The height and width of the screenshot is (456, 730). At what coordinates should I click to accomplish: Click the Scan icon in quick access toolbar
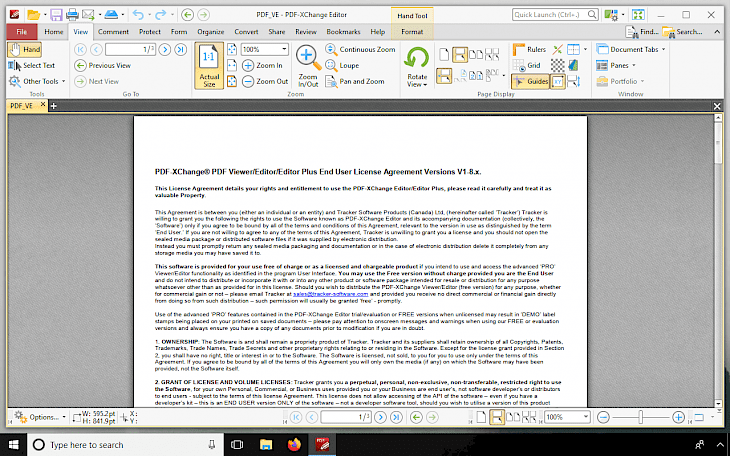point(111,15)
